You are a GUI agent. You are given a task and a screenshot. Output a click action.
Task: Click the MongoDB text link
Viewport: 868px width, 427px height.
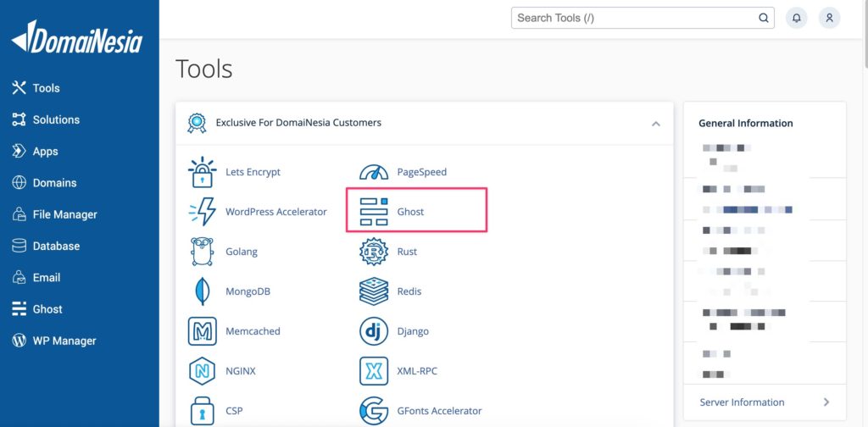248,291
